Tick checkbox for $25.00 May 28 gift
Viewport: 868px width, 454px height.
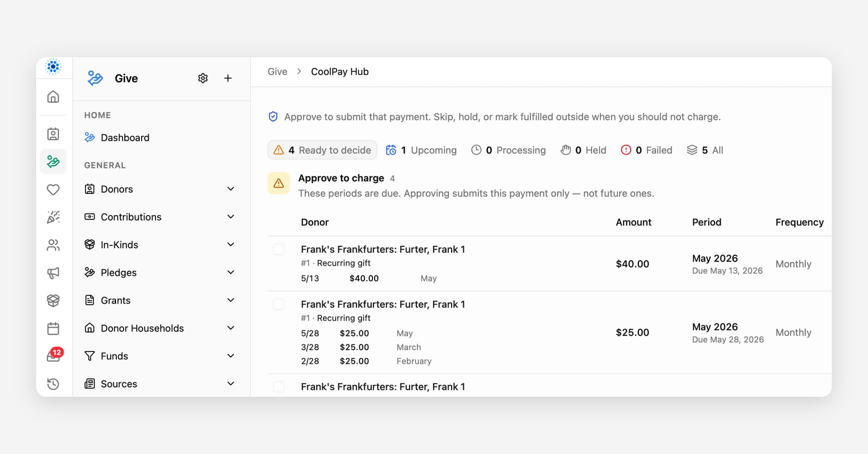pos(278,304)
